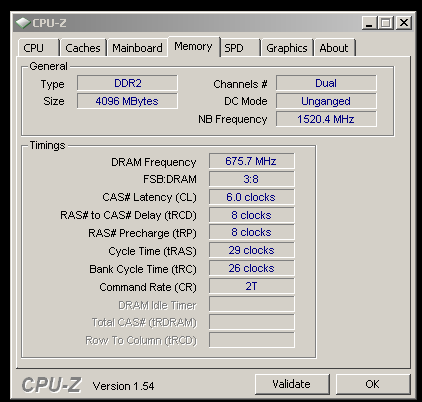Click the NB Frequency label
Screen dimensions: 422x402
tap(233, 119)
